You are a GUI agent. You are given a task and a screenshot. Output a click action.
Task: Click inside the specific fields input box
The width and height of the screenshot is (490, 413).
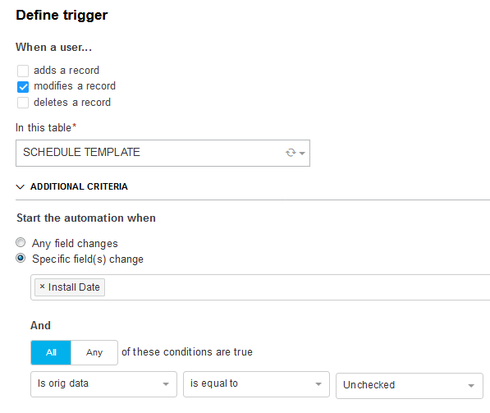pyautogui.click(x=297, y=287)
